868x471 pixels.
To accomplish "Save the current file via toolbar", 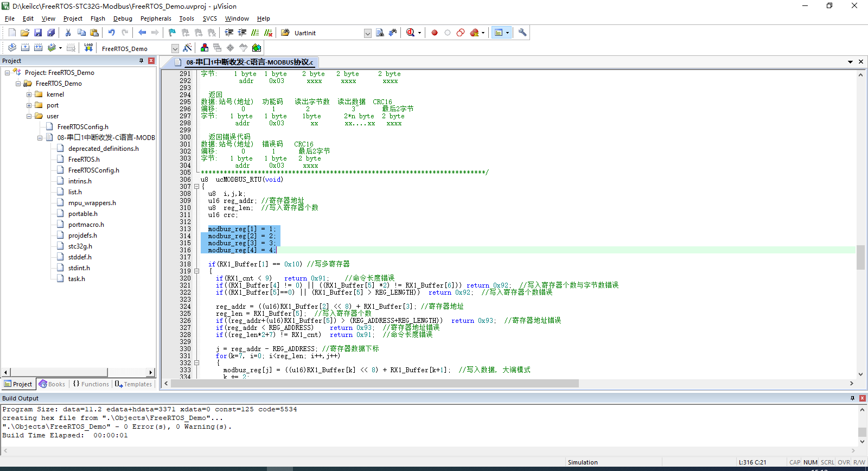I will point(38,33).
